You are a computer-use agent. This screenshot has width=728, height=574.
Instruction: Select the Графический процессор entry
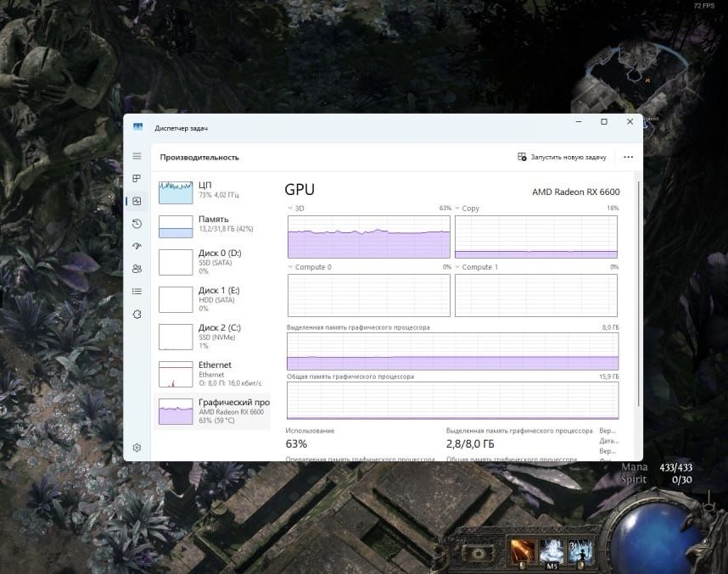coord(212,411)
